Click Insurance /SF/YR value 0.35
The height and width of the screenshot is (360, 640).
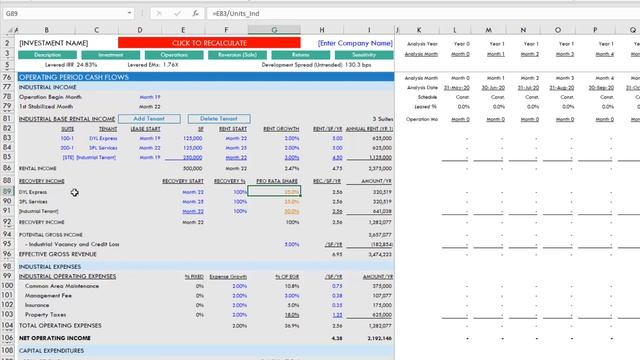337,305
